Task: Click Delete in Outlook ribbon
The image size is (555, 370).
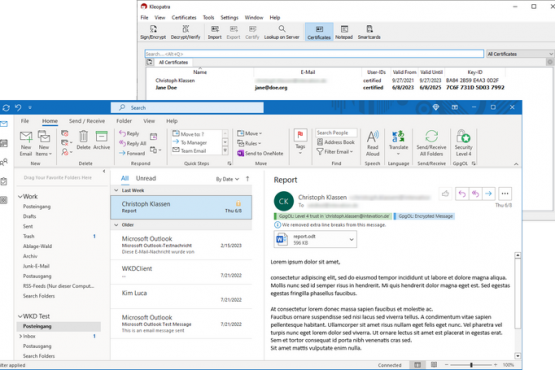Action: click(x=84, y=140)
